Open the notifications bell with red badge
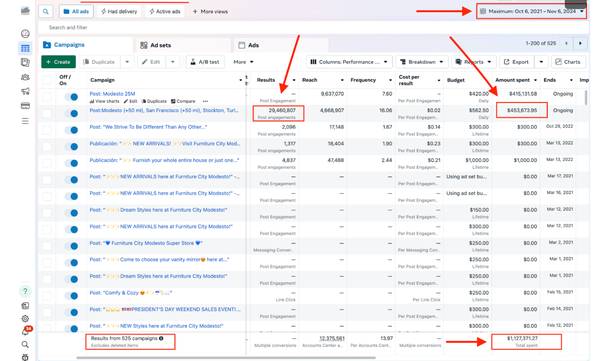The width and height of the screenshot is (600, 361). (x=26, y=331)
